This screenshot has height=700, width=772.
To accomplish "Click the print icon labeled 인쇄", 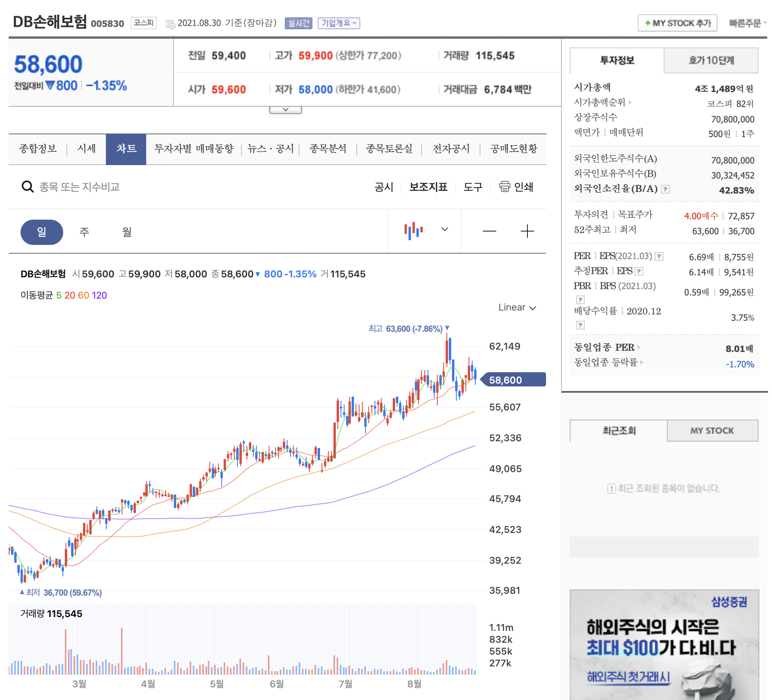I will [x=505, y=186].
